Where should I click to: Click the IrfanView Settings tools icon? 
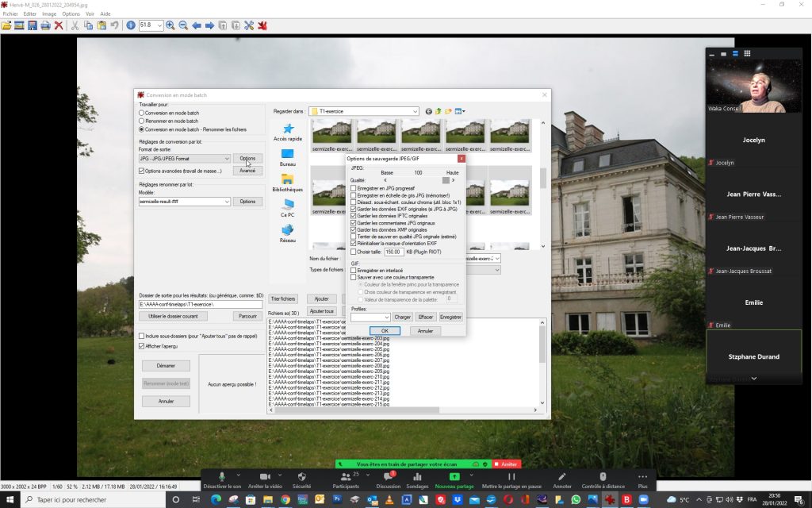pyautogui.click(x=249, y=25)
